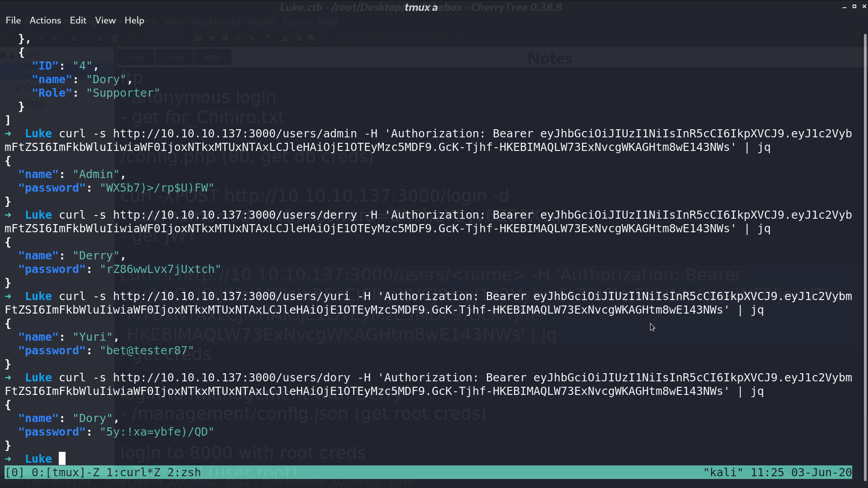868x488 pixels.
Task: Close the terminal window
Action: click(864, 7)
